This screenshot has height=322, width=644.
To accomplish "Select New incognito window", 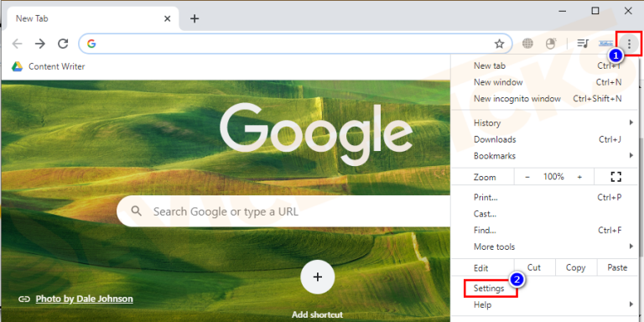I will pyautogui.click(x=545, y=99).
